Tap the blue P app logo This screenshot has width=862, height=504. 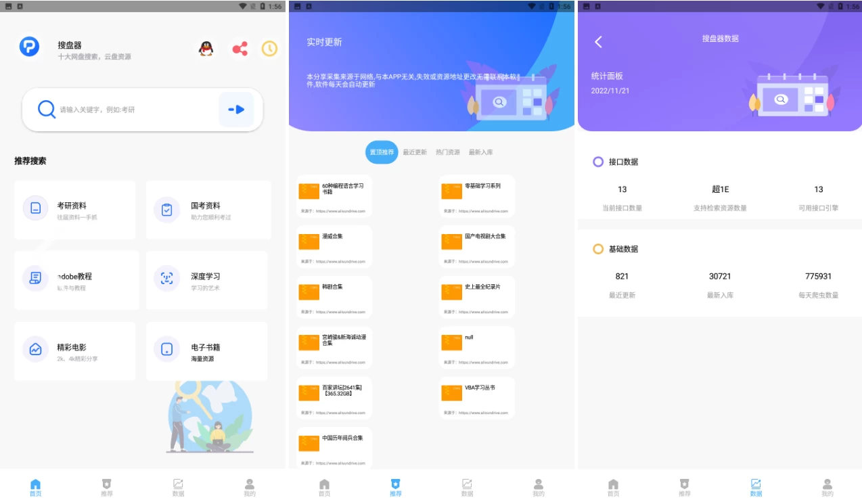click(29, 47)
